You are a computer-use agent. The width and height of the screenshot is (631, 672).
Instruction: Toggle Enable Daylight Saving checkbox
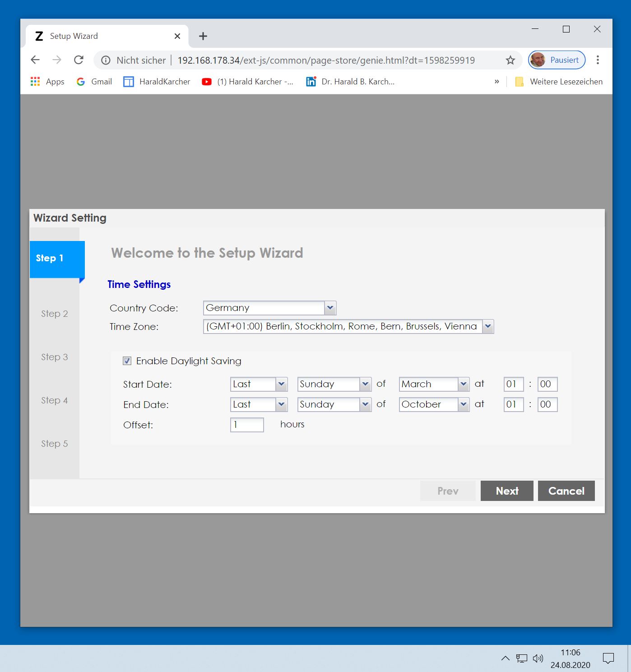127,361
